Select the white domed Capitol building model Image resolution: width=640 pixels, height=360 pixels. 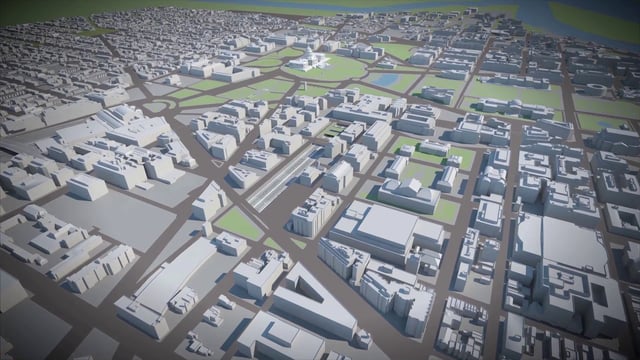click(308, 60)
